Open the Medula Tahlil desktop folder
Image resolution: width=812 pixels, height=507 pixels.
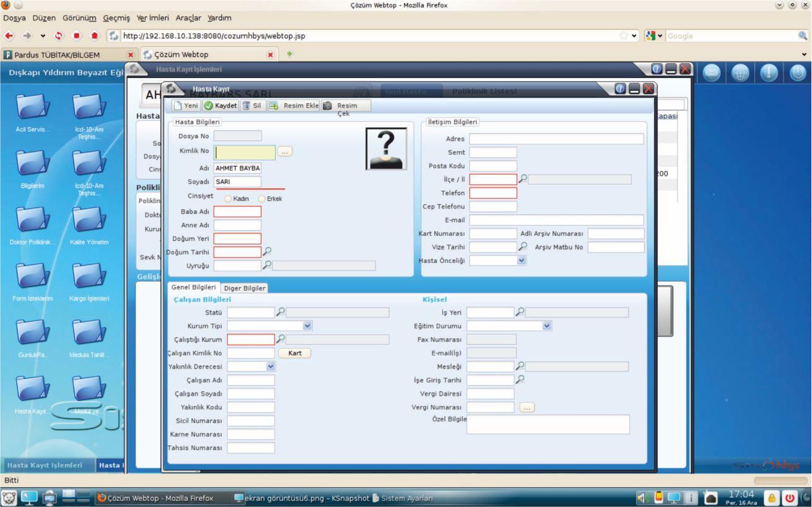click(90, 339)
